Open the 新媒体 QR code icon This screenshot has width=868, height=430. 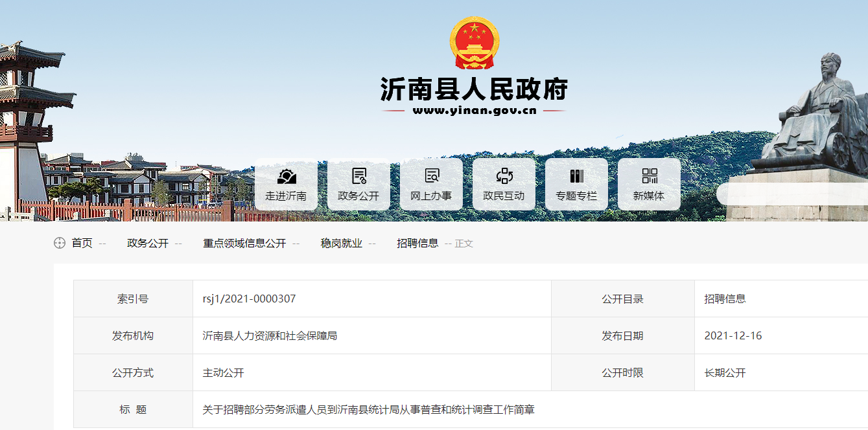(650, 176)
